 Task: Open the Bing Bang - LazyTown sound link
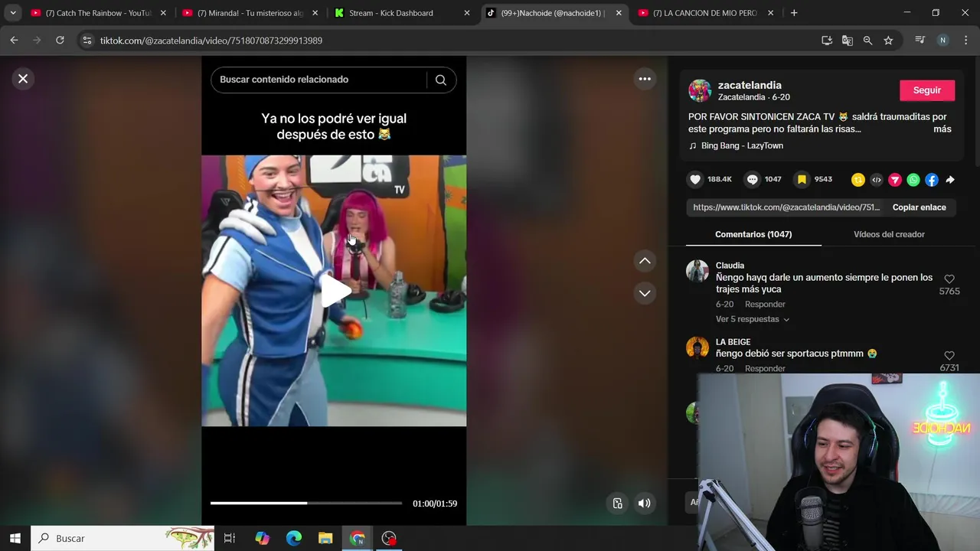[742, 145]
